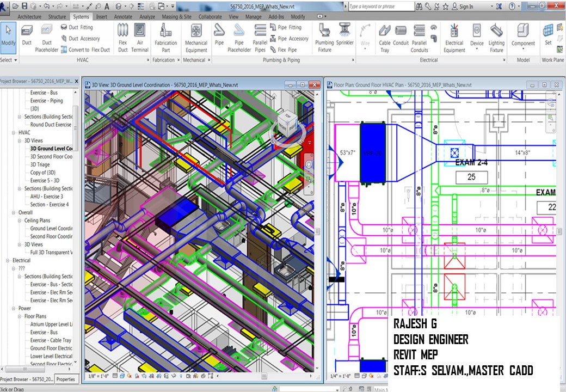This screenshot has height=392, width=566.
Task: Choose the Duct Placeholder tool
Action: (47, 38)
